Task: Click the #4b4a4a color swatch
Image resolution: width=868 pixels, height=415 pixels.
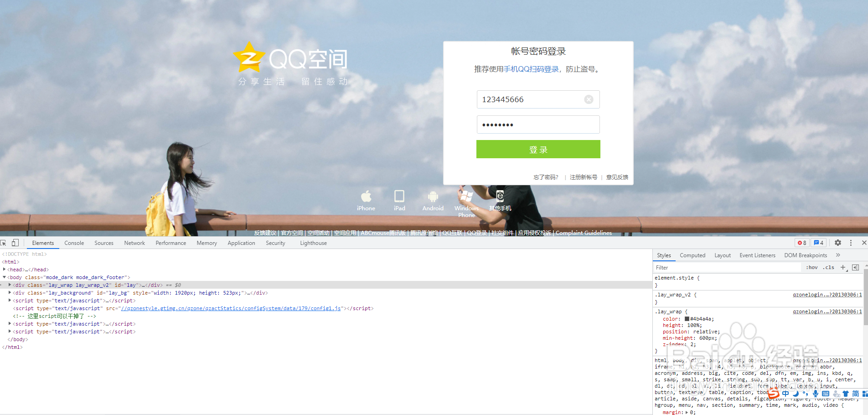Action: tap(687, 319)
